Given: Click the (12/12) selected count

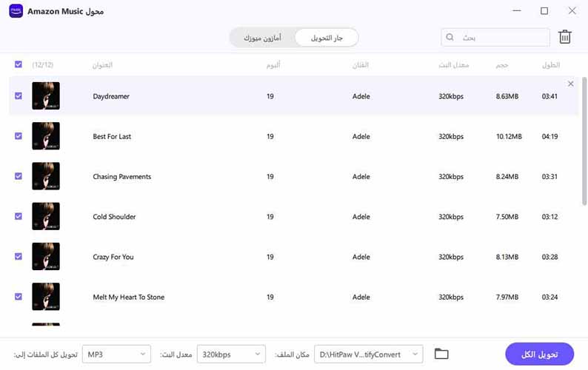Looking at the screenshot, I should (42, 64).
